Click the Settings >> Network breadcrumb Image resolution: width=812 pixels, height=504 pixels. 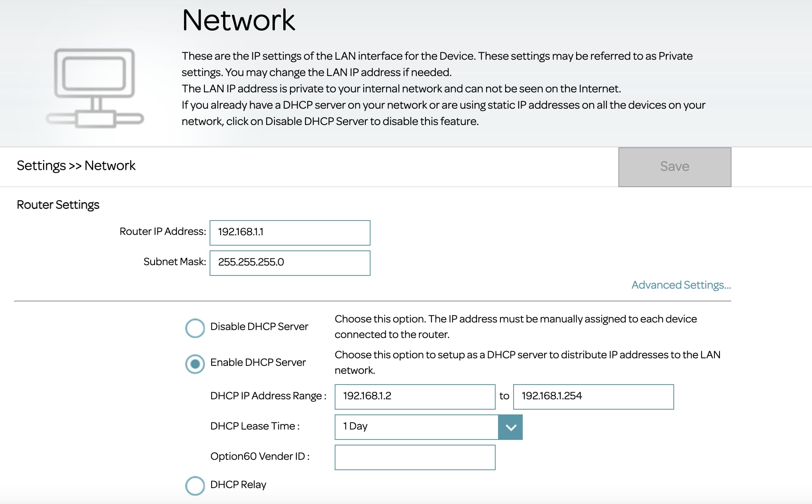(x=76, y=166)
